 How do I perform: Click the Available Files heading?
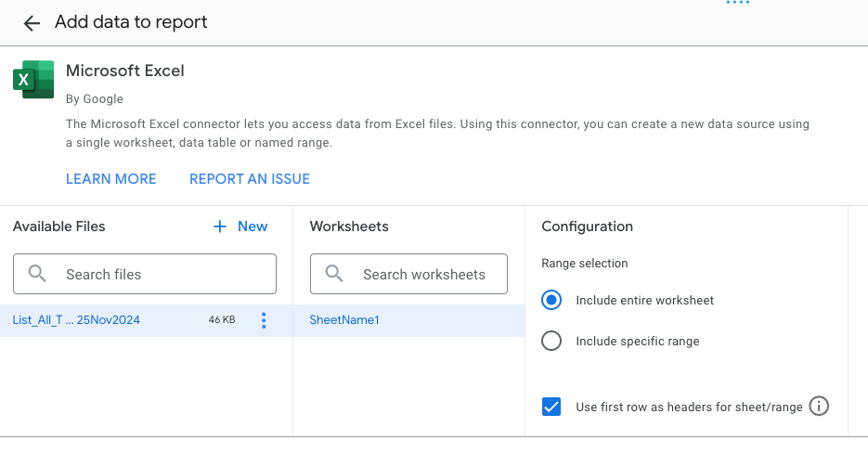[x=58, y=227]
